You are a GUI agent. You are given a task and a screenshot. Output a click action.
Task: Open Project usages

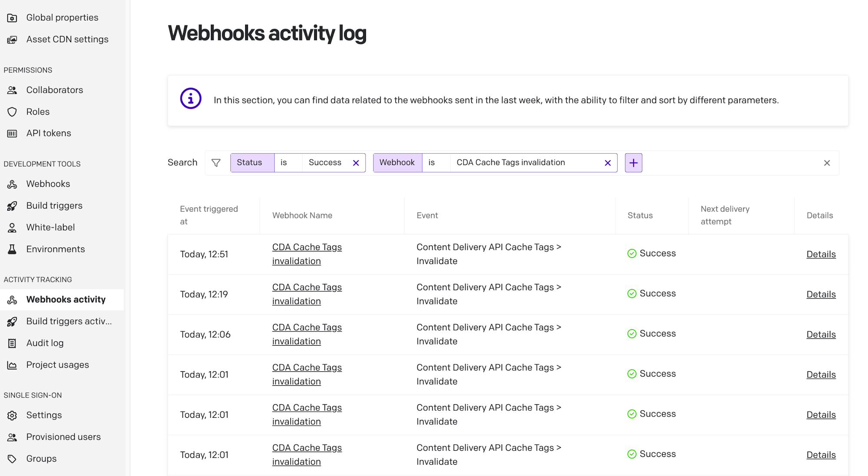point(58,365)
